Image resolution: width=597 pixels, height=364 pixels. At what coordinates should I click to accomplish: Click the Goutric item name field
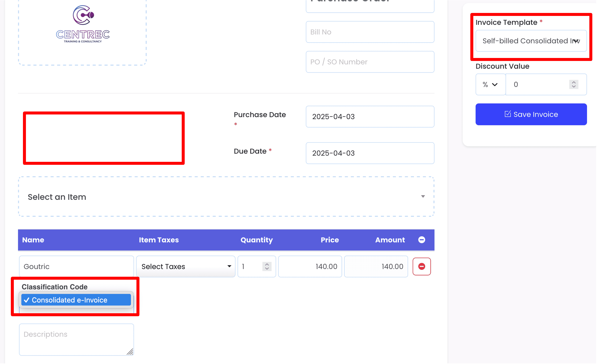pos(76,266)
